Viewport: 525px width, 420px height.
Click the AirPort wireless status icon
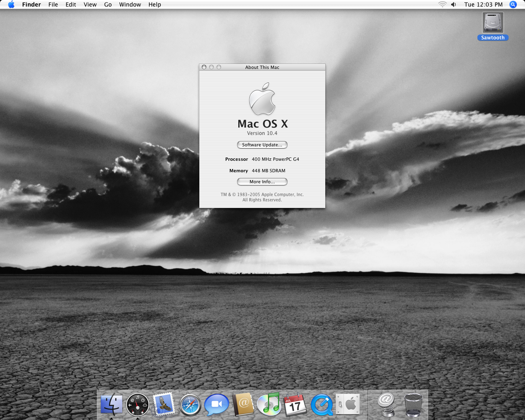442,5
